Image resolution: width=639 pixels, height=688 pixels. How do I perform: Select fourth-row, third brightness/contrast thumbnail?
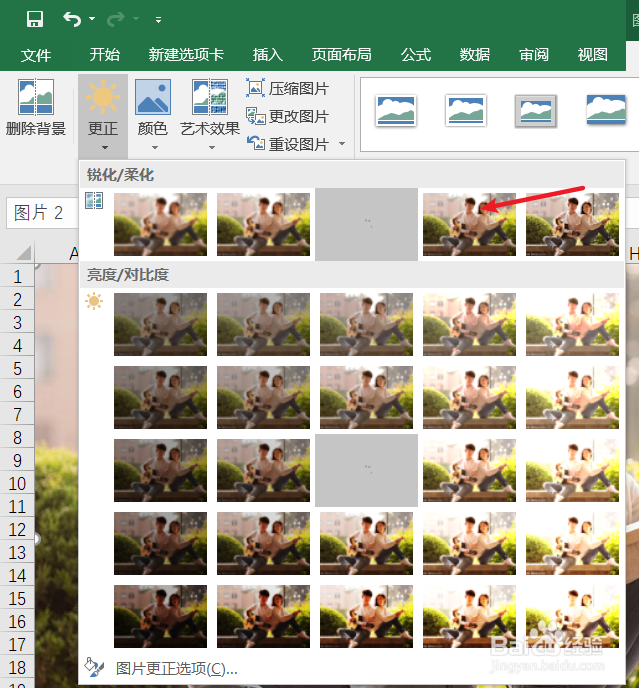coord(366,543)
